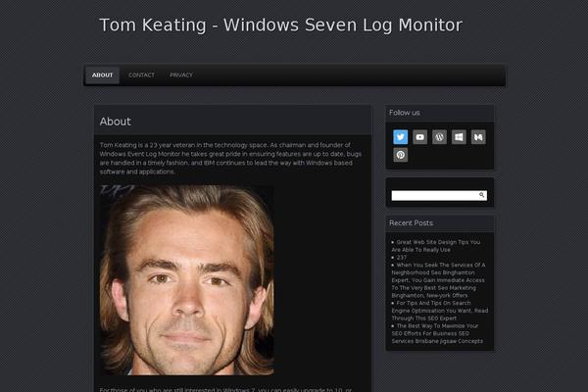Image resolution: width=588 pixels, height=392 pixels.
Task: Open the PRIVACY menu item
Action: (x=181, y=75)
